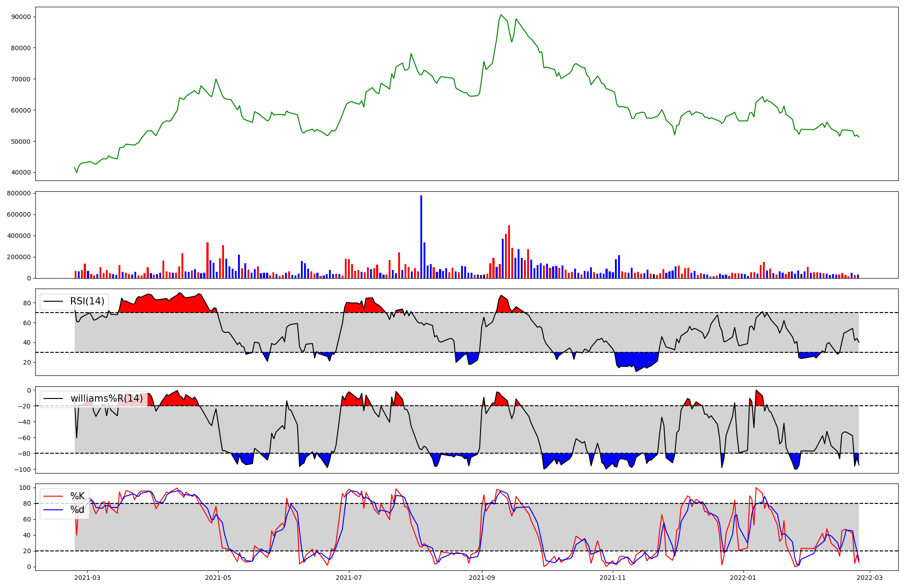The height and width of the screenshot is (588, 905).
Task: Click the 2021-05 x-axis date label
Action: [218, 577]
